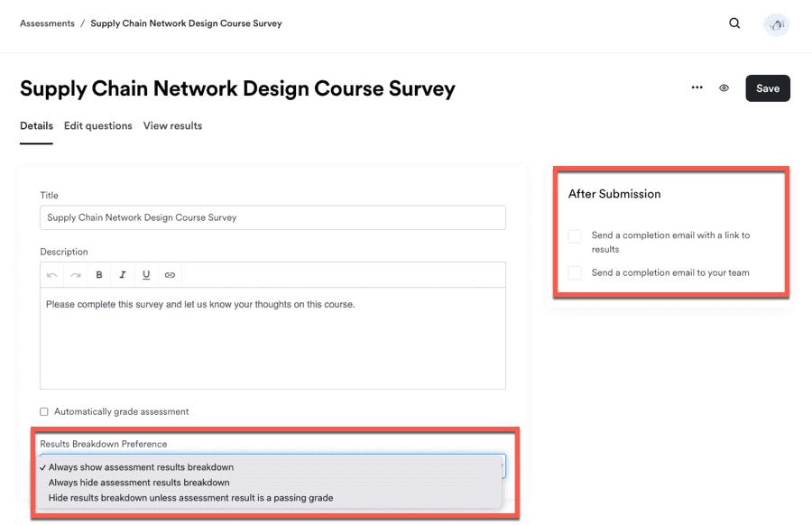This screenshot has width=812, height=525.
Task: Click the redo arrow in description toolbar
Action: click(x=76, y=275)
